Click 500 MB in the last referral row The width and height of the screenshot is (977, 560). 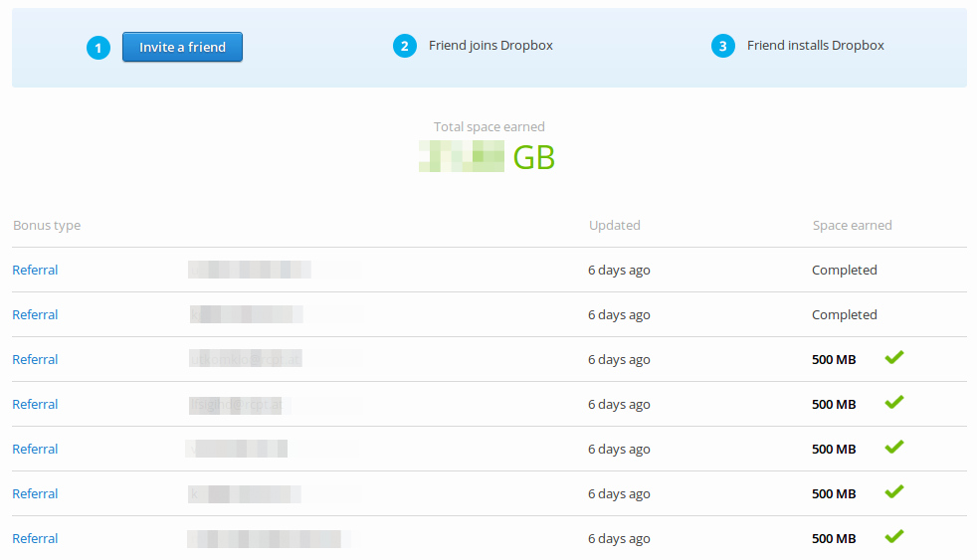(834, 539)
